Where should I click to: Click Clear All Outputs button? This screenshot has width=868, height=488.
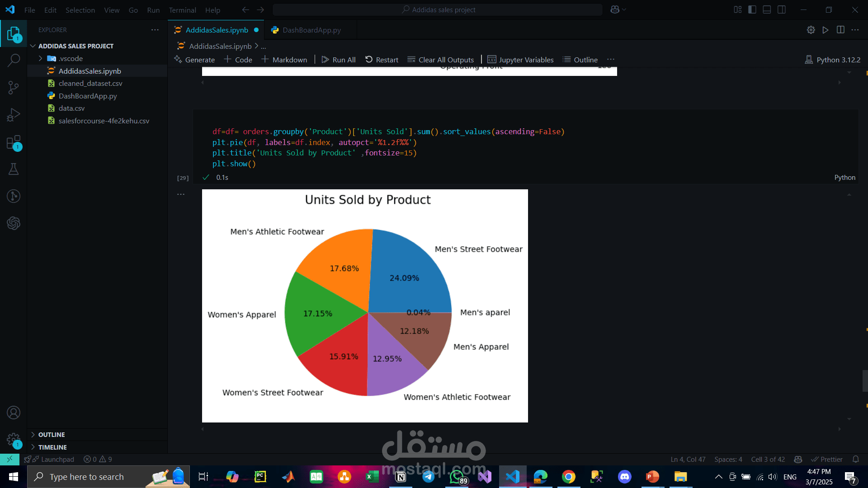pos(441,60)
